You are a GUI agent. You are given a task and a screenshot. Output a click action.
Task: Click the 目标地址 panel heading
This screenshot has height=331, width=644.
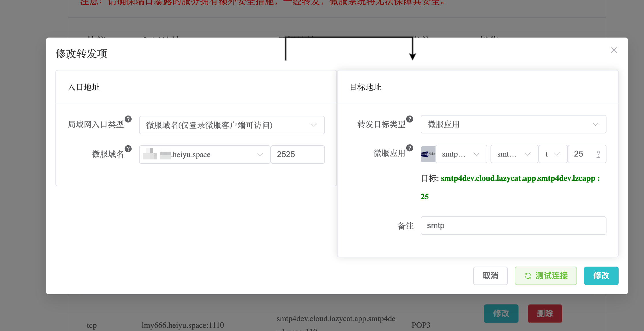[x=365, y=87]
